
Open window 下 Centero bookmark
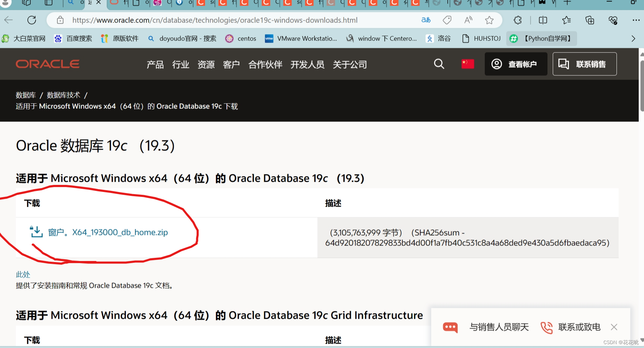(382, 38)
